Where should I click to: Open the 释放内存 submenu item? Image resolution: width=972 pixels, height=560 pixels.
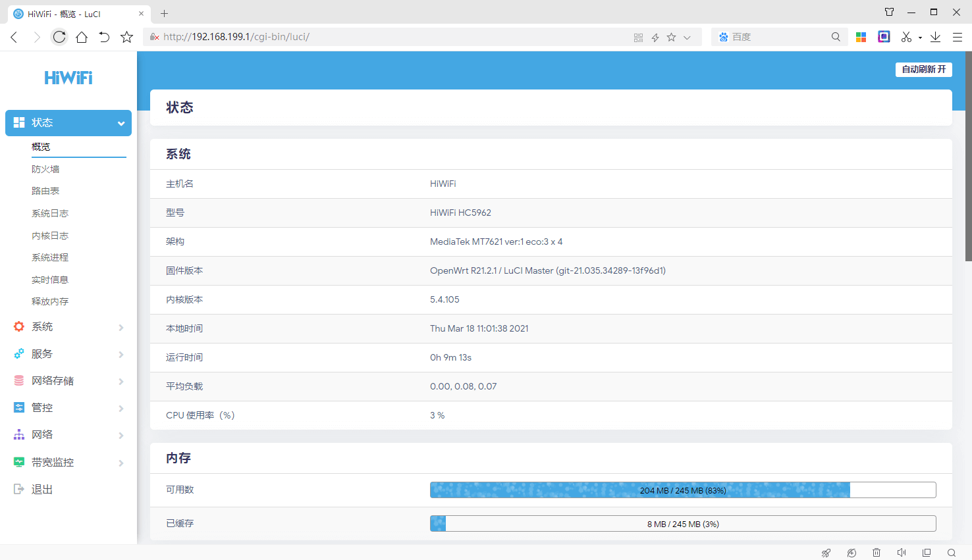[50, 301]
